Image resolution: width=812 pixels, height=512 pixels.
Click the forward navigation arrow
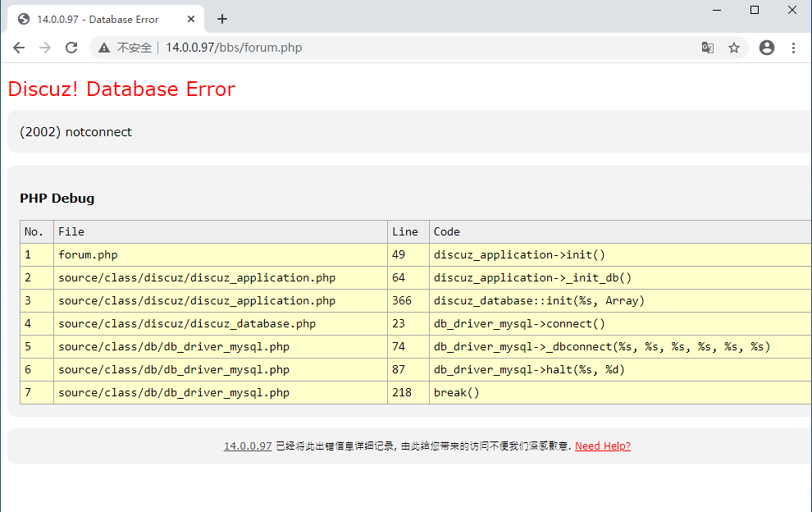tap(45, 48)
